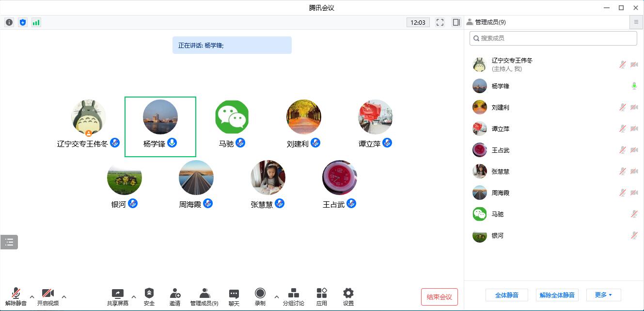Click mic badge beside 周海霞 in grid
This screenshot has width=644, height=311.
click(208, 204)
